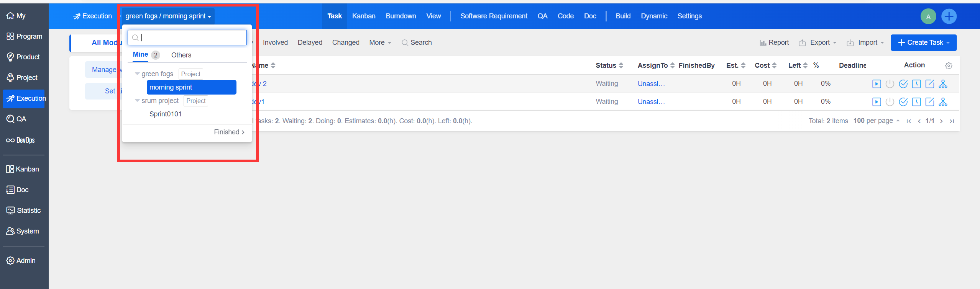Click the child task tree icon in the first row
The width and height of the screenshot is (980, 289).
coord(943,84)
